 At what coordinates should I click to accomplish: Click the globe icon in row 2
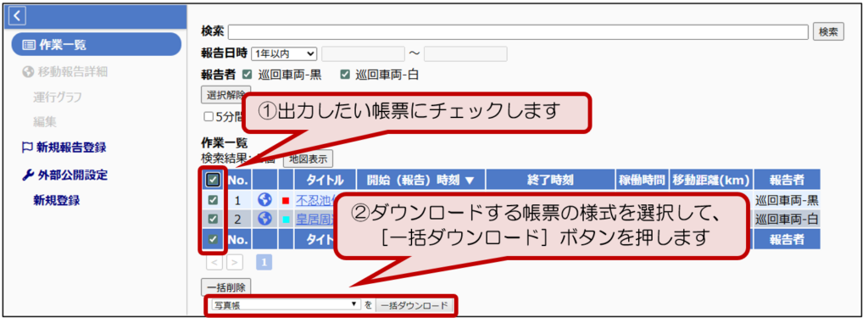pyautogui.click(x=264, y=219)
